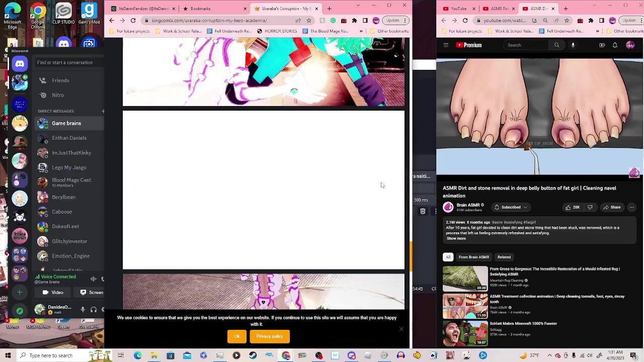Click the YouTube search magnifier button
The image size is (644, 362).
(x=556, y=45)
